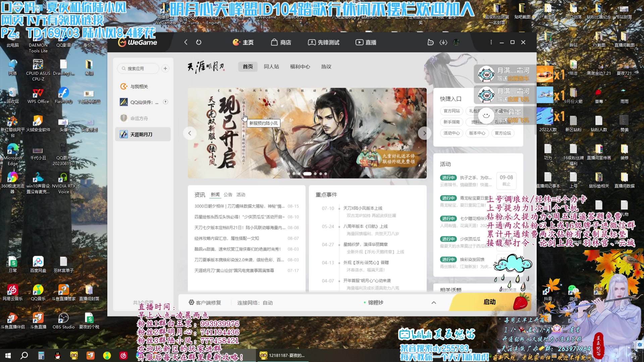Switch to the 热议 tab
The width and height of the screenshot is (644, 362).
tap(326, 67)
